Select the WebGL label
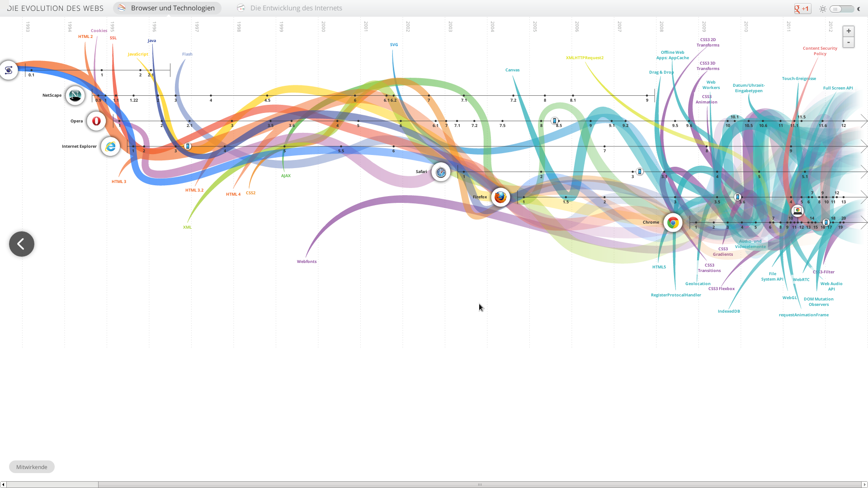The height and width of the screenshot is (488, 868). pos(789,298)
